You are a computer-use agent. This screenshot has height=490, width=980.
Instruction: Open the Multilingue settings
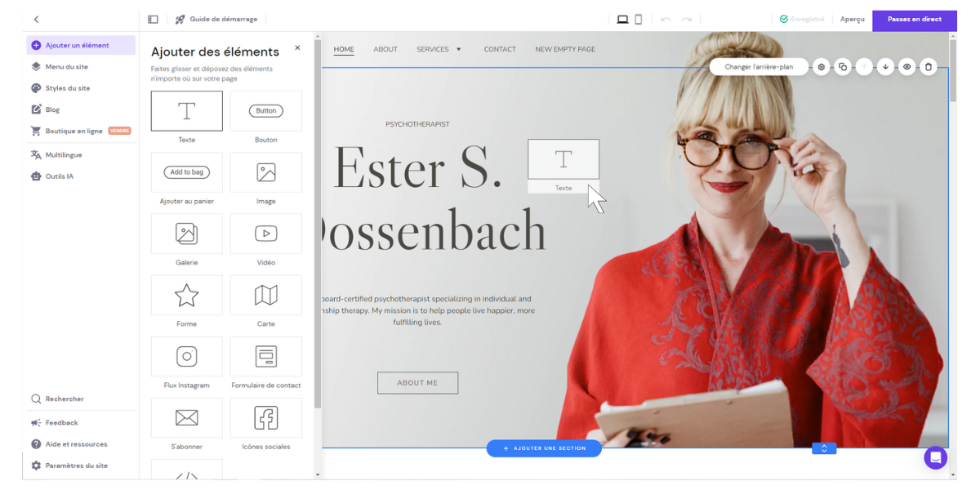(81, 154)
